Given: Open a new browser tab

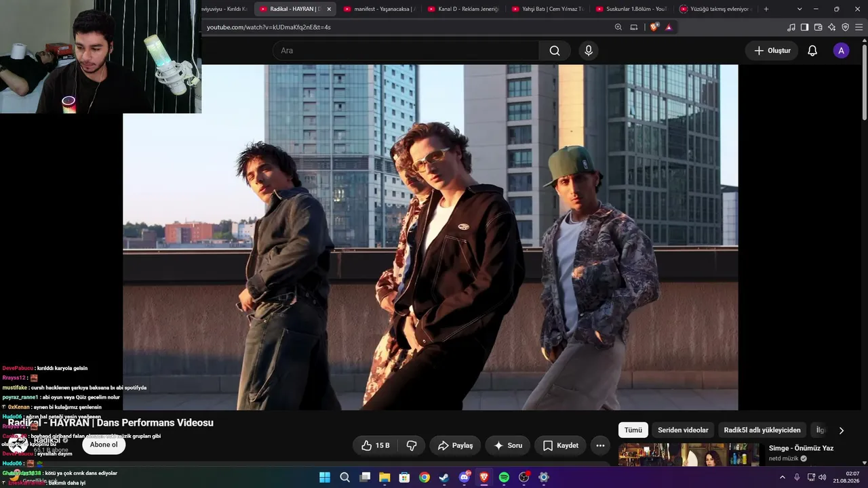Looking at the screenshot, I should (x=766, y=9).
